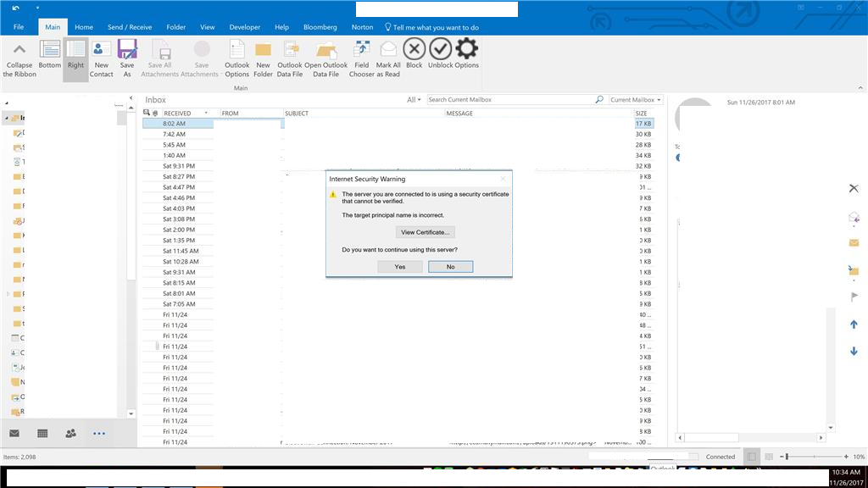
Task: Block the sender with Block icon
Action: coord(414,53)
